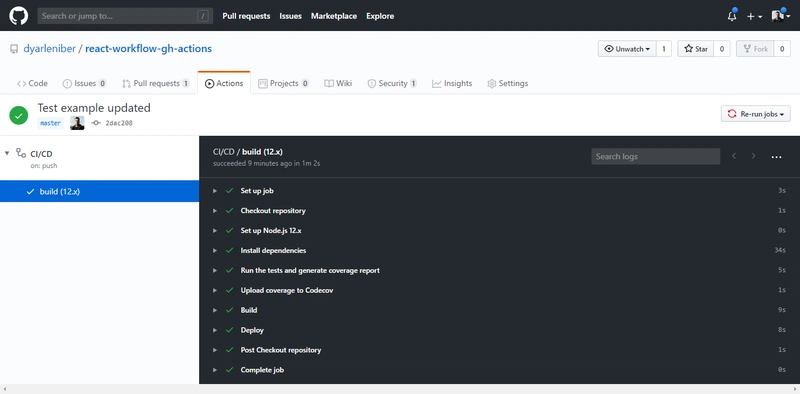
Task: Open the react-workflow-gh-actions repository link
Action: [x=148, y=49]
